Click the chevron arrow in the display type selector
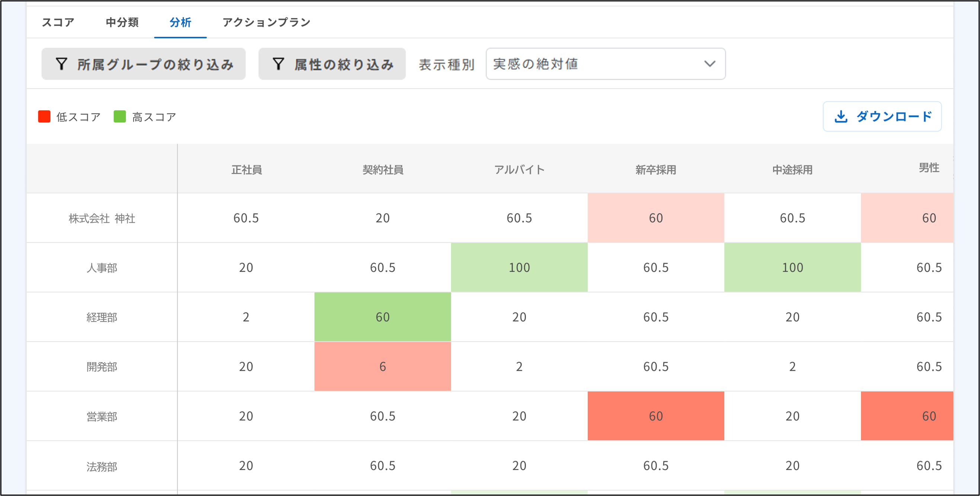 [x=708, y=64]
